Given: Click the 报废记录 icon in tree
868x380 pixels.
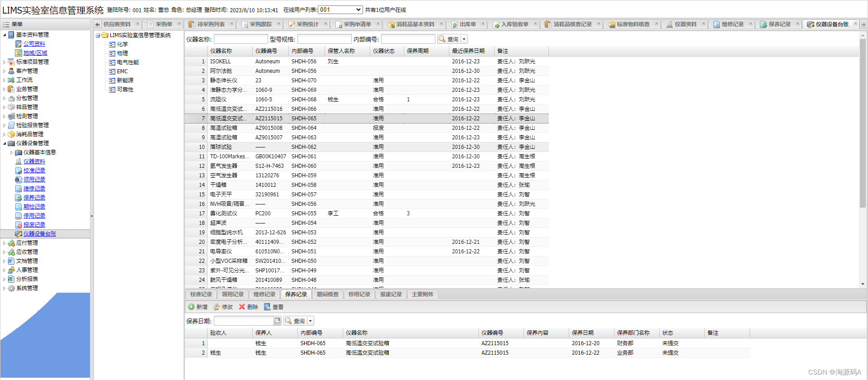Looking at the screenshot, I should point(19,225).
